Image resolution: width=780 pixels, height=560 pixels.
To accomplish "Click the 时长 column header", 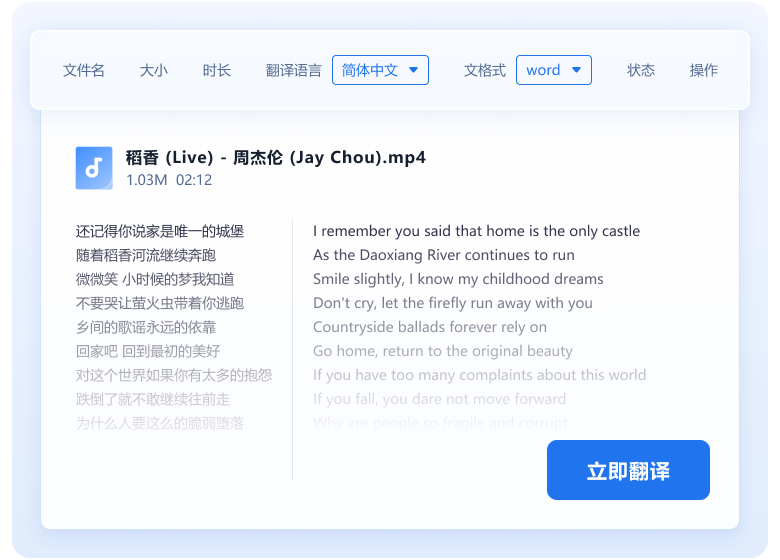I will click(x=216, y=70).
